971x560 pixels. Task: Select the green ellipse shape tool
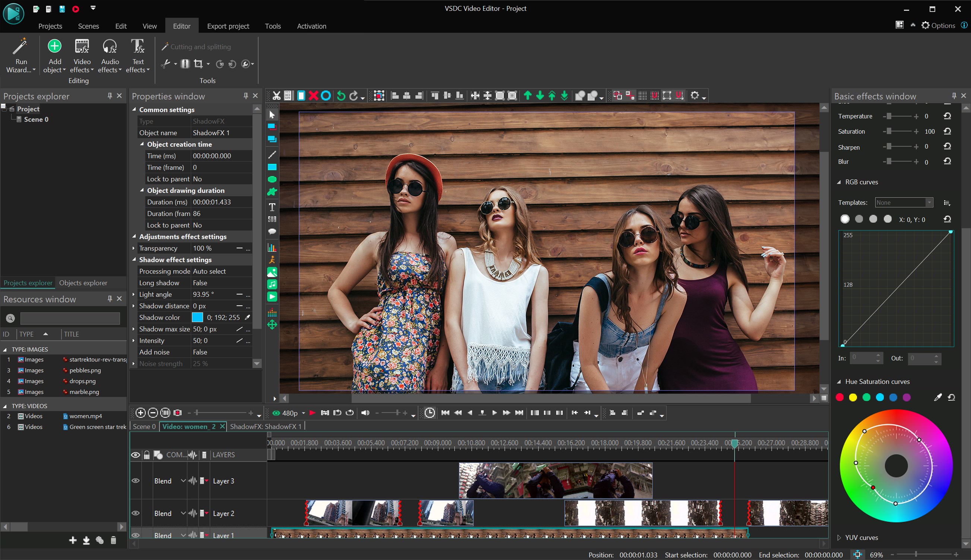(x=272, y=179)
